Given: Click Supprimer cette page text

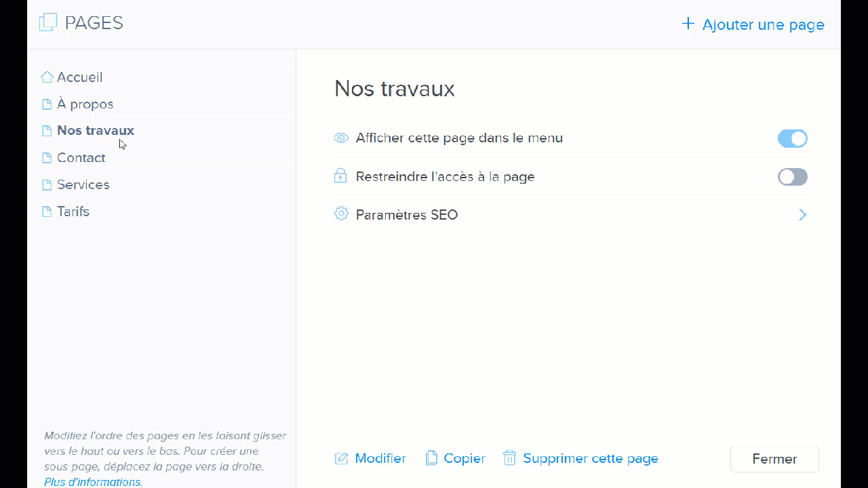Looking at the screenshot, I should [x=590, y=459].
